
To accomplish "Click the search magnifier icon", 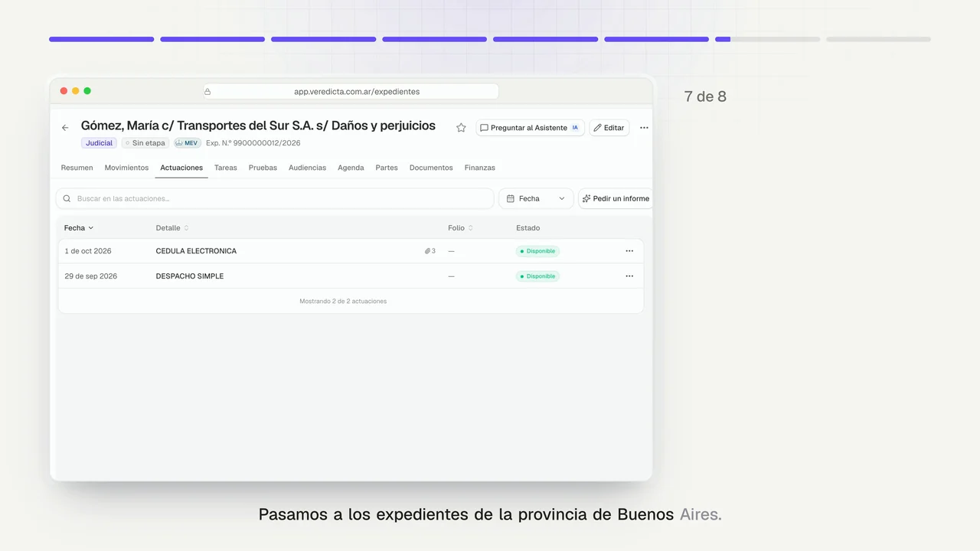I will [67, 198].
